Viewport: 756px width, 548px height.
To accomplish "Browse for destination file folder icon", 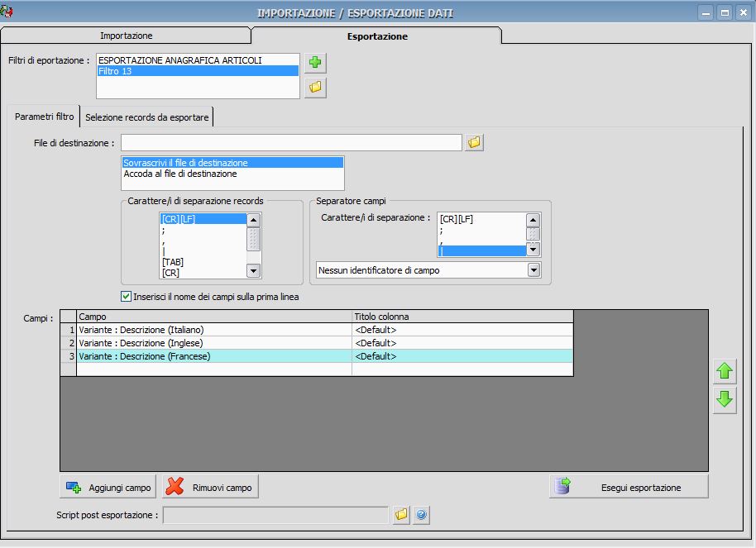I will pyautogui.click(x=474, y=143).
